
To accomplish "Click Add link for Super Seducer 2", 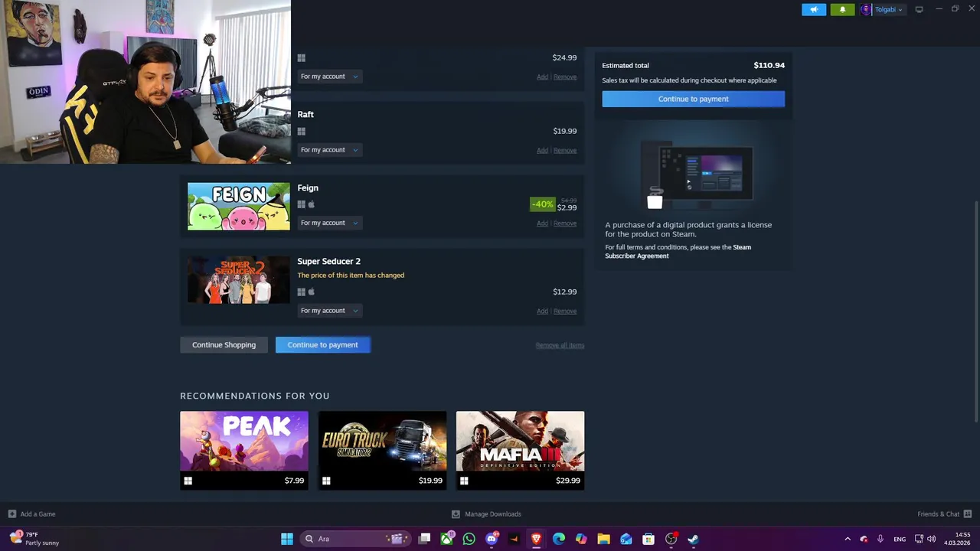I will tap(542, 311).
